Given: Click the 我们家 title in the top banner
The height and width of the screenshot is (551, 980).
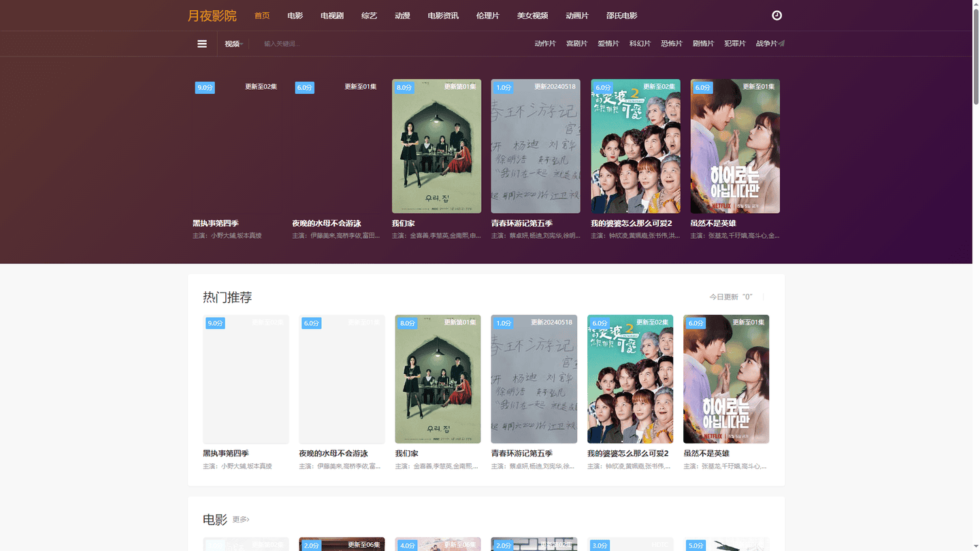Looking at the screenshot, I should pyautogui.click(x=404, y=223).
